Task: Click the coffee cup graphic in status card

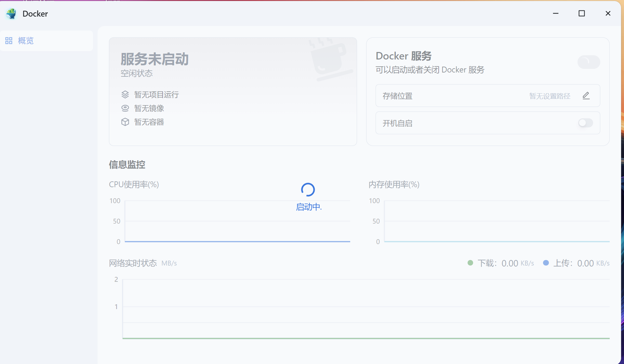Action: click(x=329, y=59)
